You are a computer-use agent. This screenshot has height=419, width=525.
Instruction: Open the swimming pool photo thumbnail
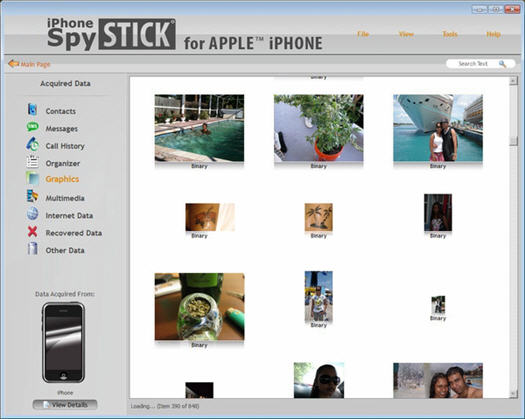pyautogui.click(x=199, y=128)
